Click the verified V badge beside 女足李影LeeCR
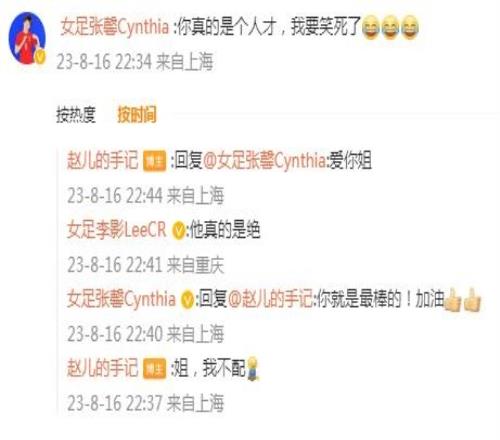This screenshot has height=440, width=500. tap(179, 231)
